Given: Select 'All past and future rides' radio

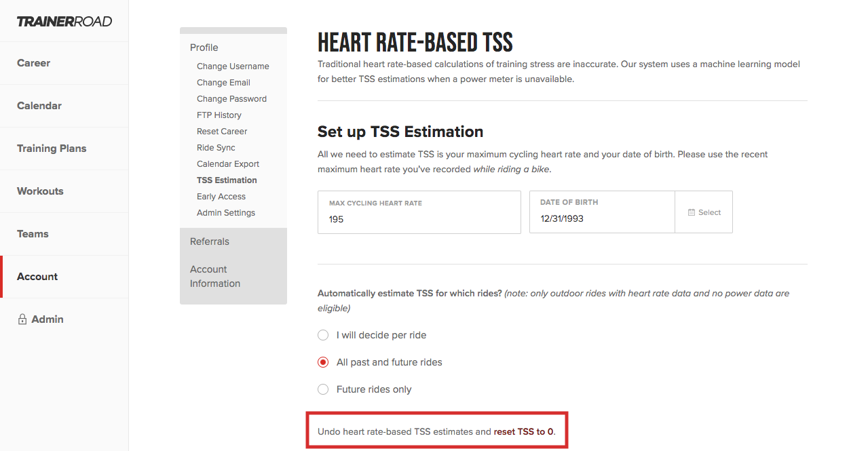Looking at the screenshot, I should [323, 362].
